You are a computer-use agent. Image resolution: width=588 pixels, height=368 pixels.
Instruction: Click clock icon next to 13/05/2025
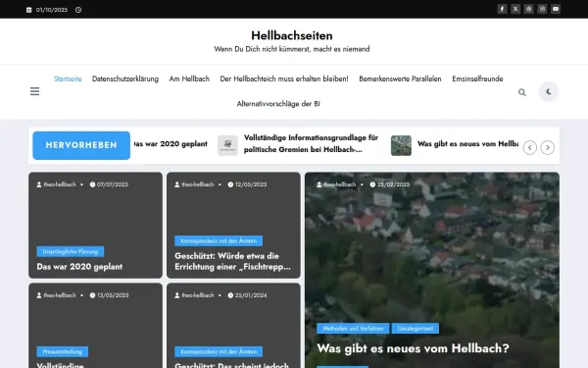(x=92, y=295)
